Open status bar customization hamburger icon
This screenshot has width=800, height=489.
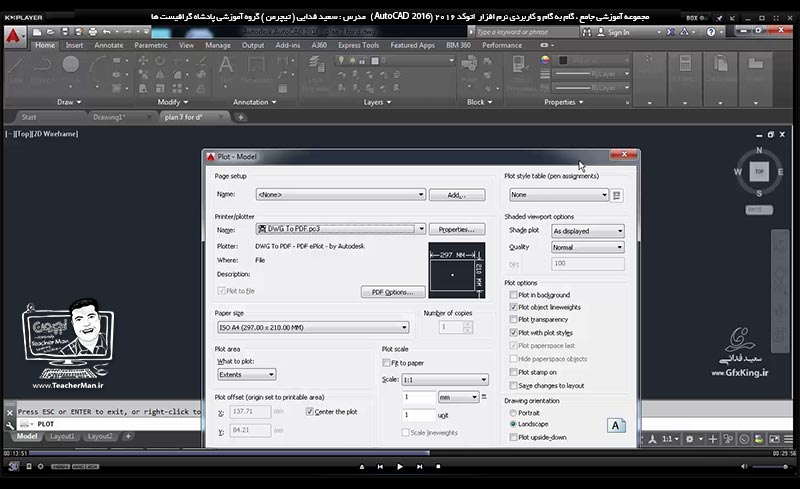point(789,439)
